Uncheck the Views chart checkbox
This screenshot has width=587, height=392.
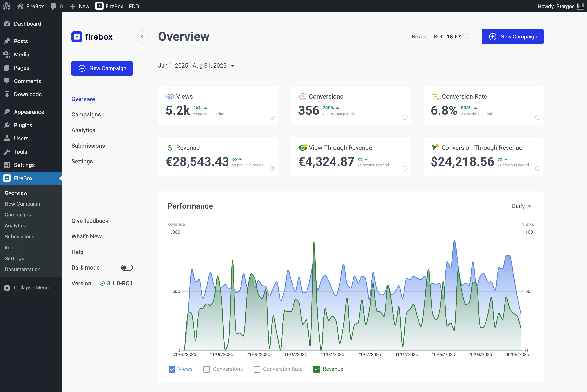172,369
